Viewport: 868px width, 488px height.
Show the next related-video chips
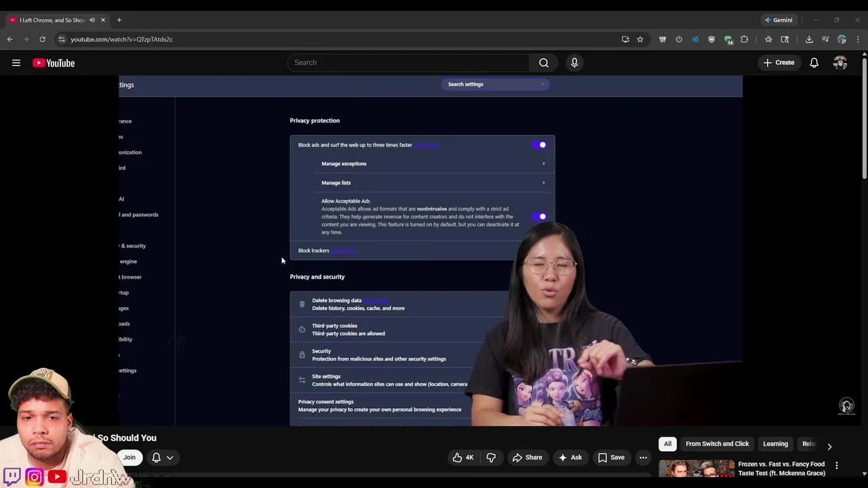(829, 447)
